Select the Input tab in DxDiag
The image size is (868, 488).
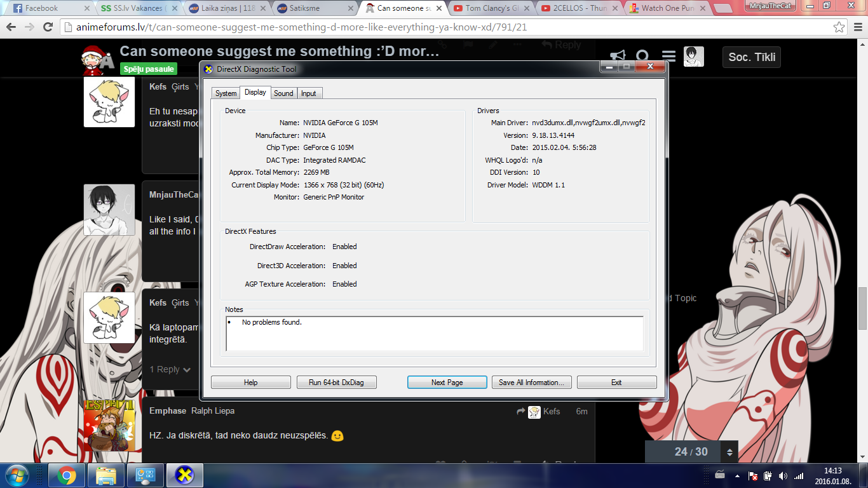309,93
